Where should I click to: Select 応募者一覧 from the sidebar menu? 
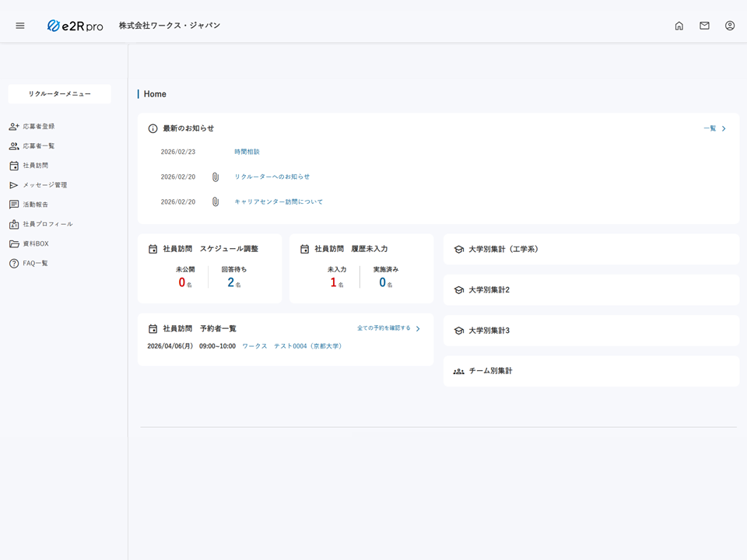(x=38, y=145)
